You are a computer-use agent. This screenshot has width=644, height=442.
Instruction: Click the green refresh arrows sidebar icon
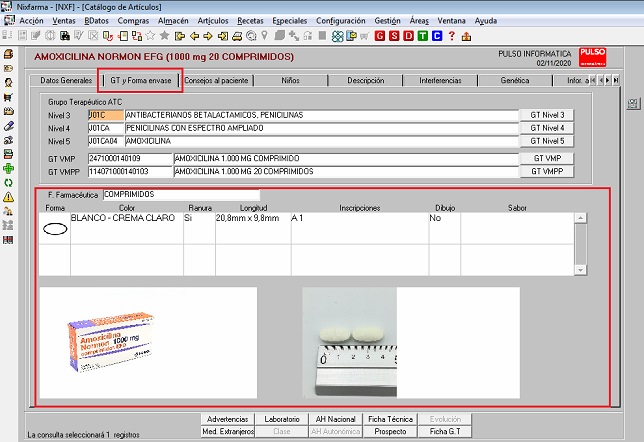click(x=8, y=183)
